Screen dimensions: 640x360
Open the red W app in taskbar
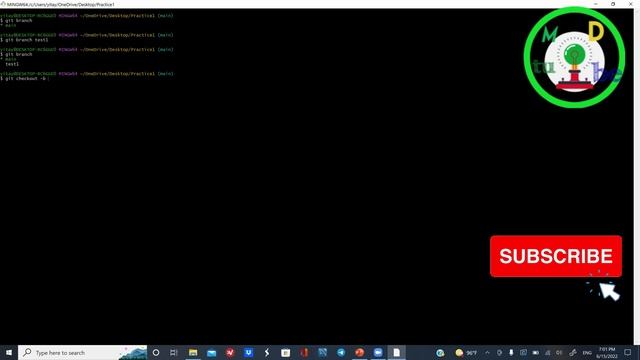(230, 352)
